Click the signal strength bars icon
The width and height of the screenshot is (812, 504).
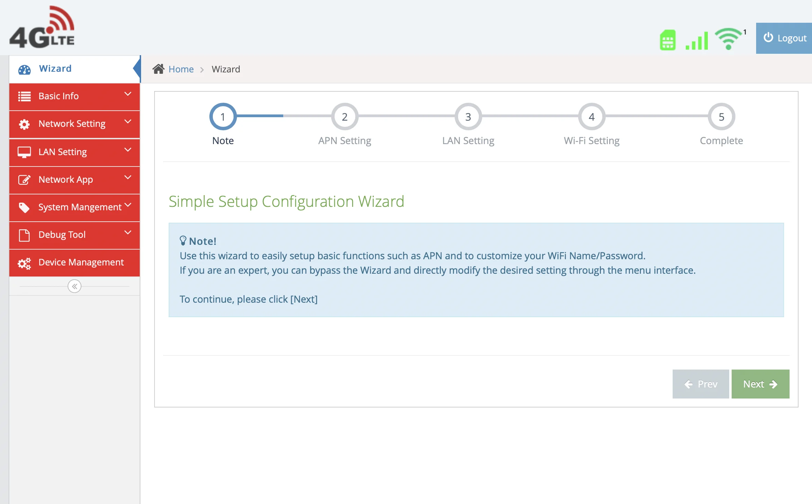click(x=697, y=41)
